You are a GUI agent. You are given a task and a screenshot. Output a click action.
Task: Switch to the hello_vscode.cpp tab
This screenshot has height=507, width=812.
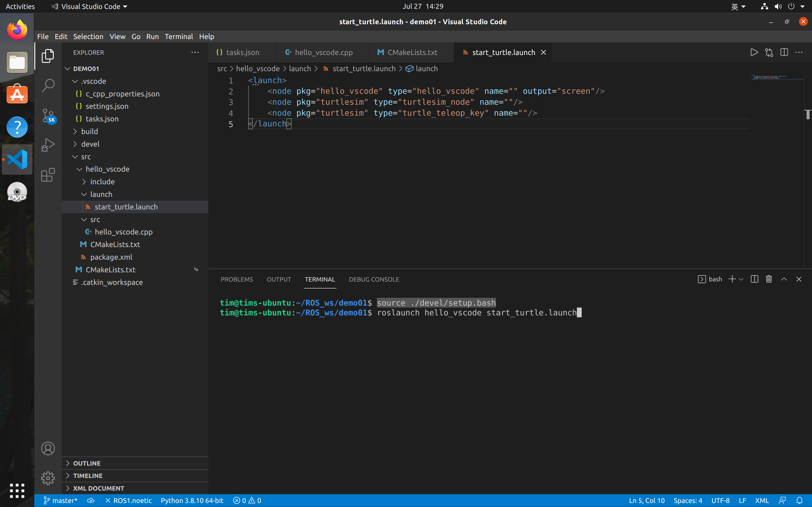tap(323, 52)
